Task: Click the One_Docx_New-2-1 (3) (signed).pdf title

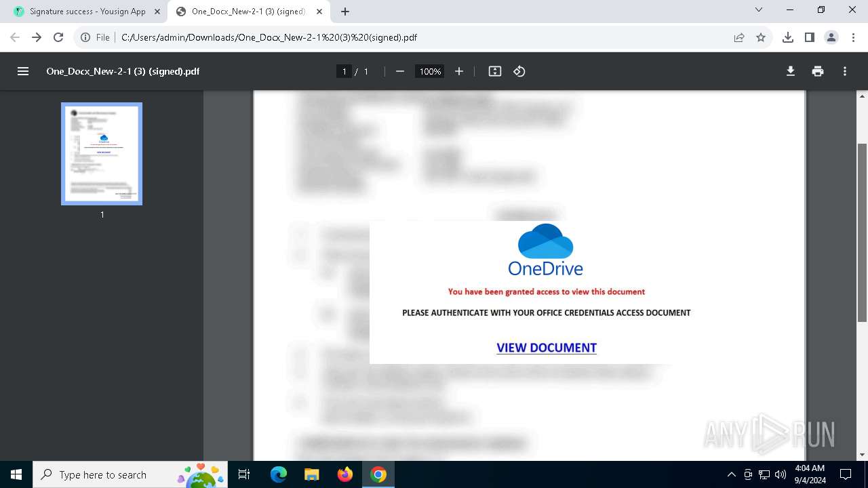Action: (x=123, y=71)
